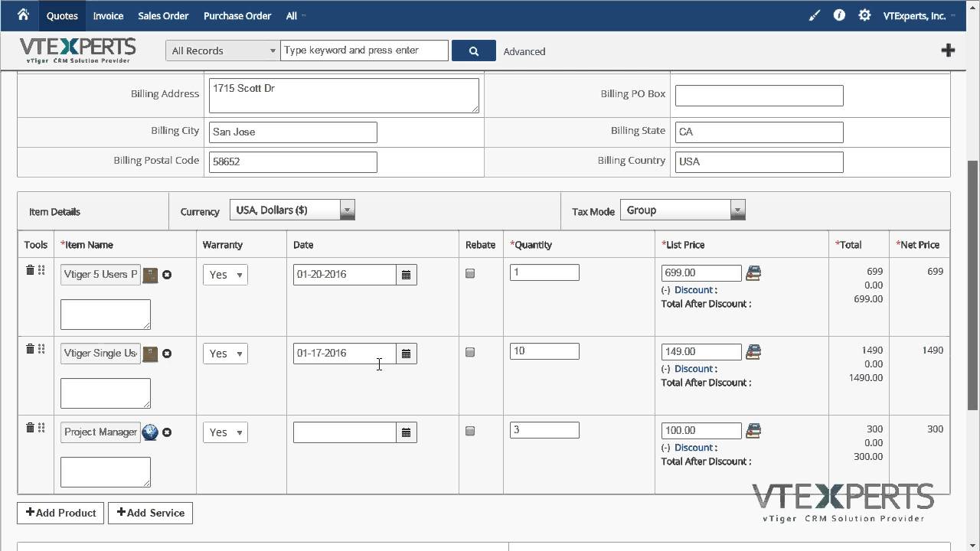Open the Quotes tab

point(62,15)
